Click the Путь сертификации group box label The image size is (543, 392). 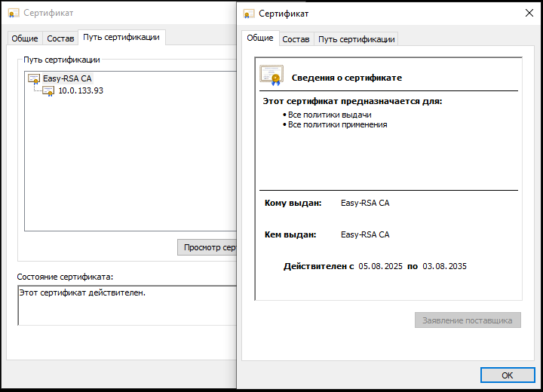coord(62,60)
